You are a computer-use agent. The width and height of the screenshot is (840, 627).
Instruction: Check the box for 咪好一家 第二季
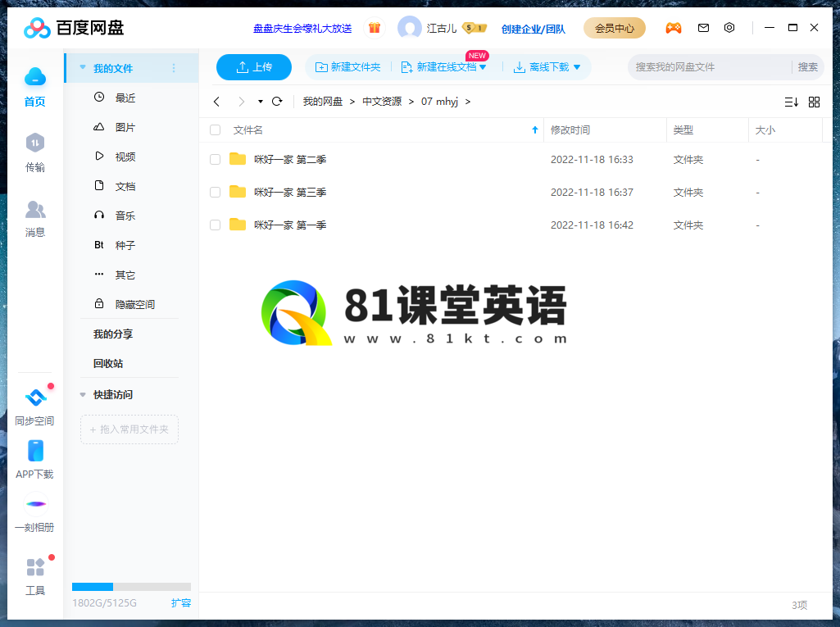tap(216, 159)
